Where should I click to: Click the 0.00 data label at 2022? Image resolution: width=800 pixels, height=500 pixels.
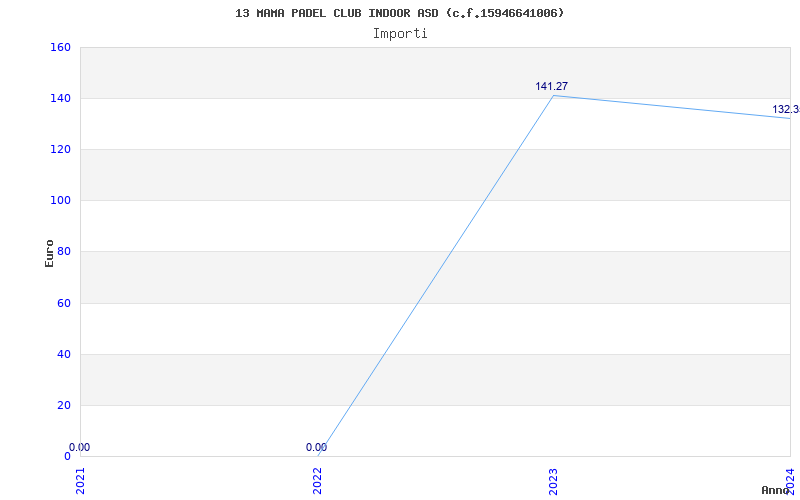(316, 447)
